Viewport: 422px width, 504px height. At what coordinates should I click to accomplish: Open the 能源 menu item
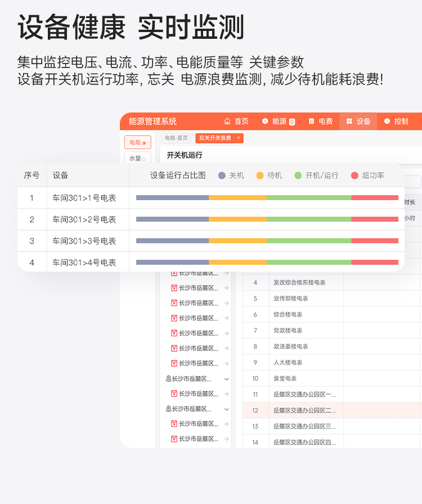[279, 121]
